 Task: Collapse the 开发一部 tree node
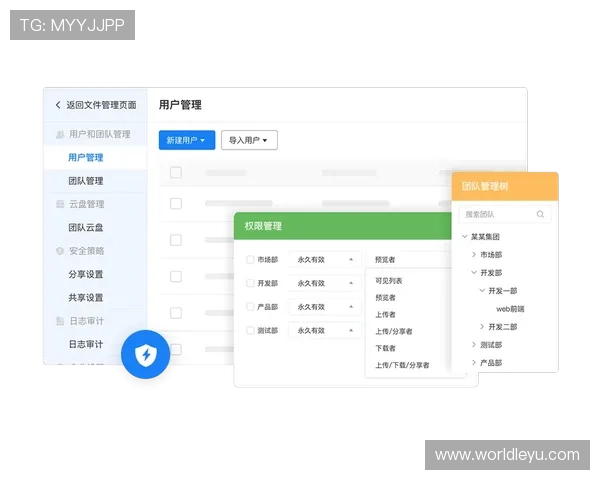482,291
